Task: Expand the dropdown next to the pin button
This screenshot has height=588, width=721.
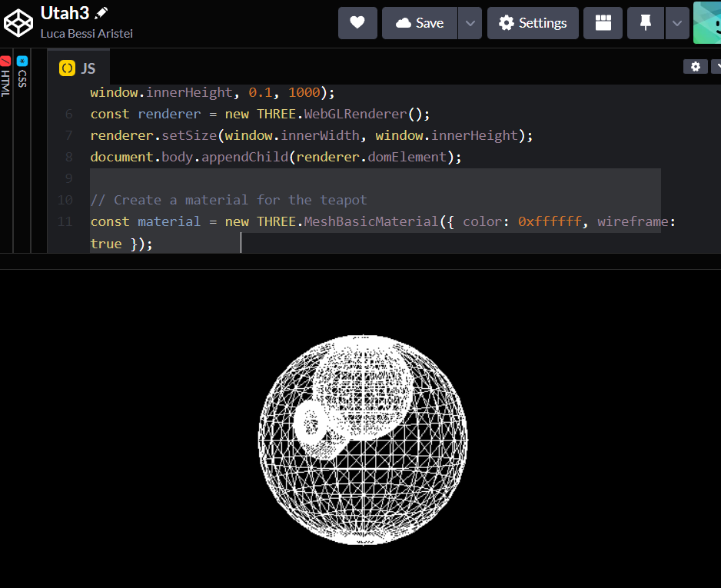Action: click(x=676, y=23)
